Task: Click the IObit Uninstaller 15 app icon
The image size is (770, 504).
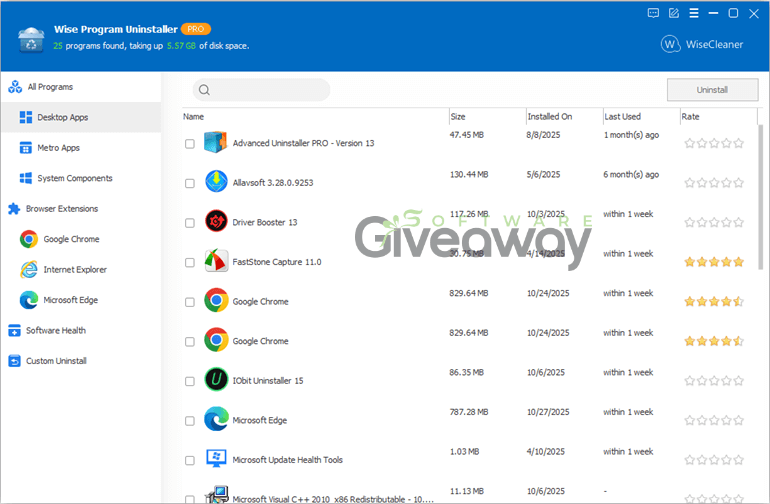Action: [216, 380]
